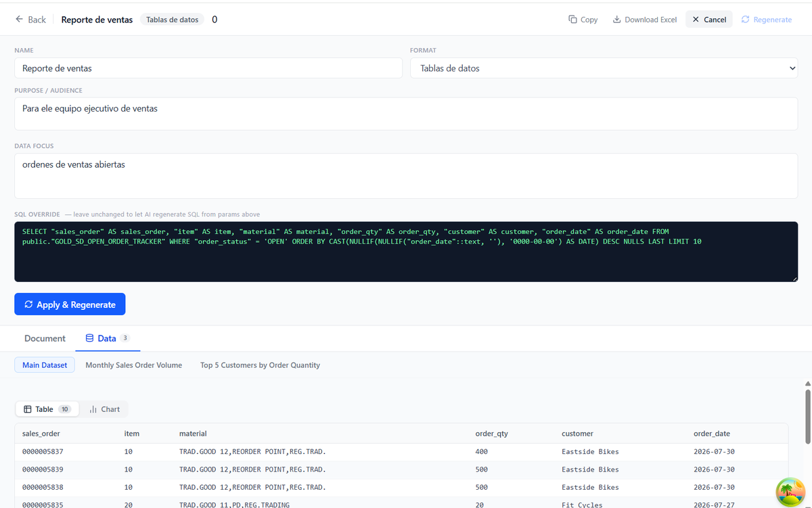Open Monthly Sales Order Volume dataset
The height and width of the screenshot is (508, 812).
coord(134,365)
